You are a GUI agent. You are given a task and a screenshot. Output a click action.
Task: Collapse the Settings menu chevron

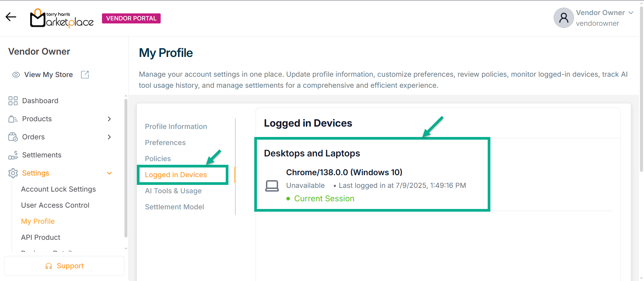109,173
